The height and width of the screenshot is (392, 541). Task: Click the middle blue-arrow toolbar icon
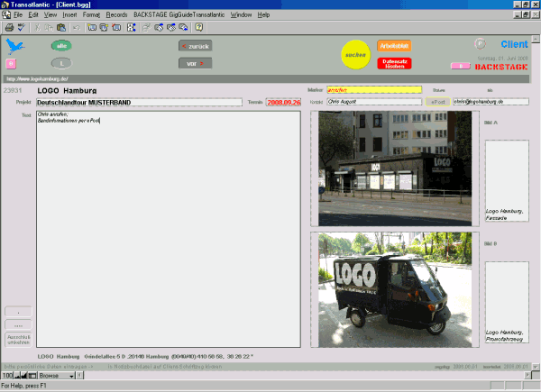[x=171, y=27]
